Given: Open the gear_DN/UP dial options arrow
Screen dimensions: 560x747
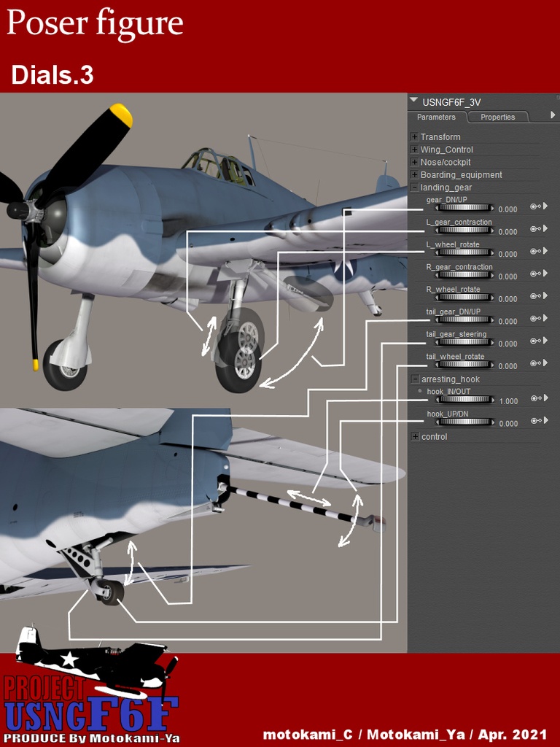Looking at the screenshot, I should pyautogui.click(x=545, y=206).
